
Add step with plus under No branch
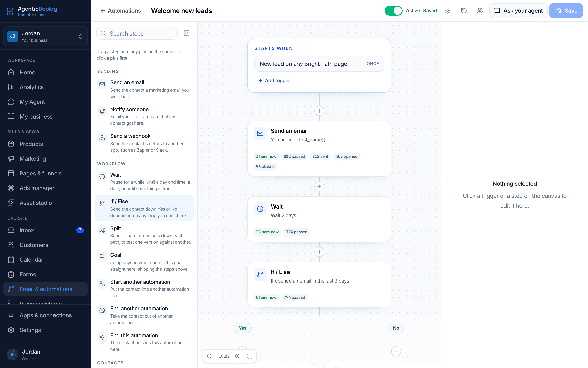coord(396,351)
